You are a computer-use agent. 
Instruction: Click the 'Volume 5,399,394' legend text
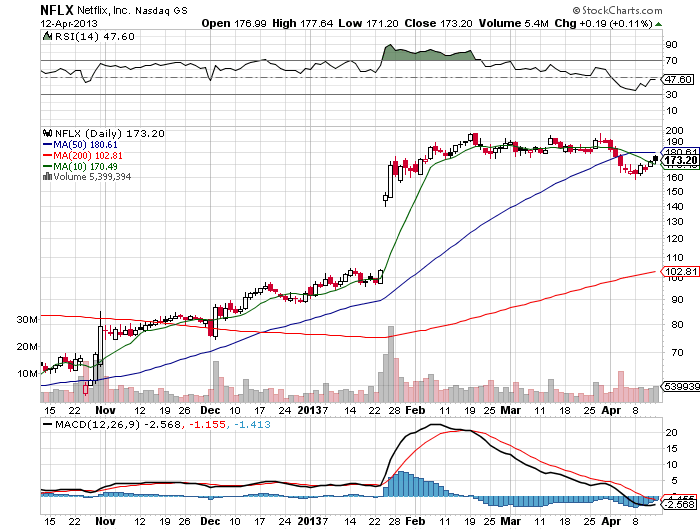[92, 177]
